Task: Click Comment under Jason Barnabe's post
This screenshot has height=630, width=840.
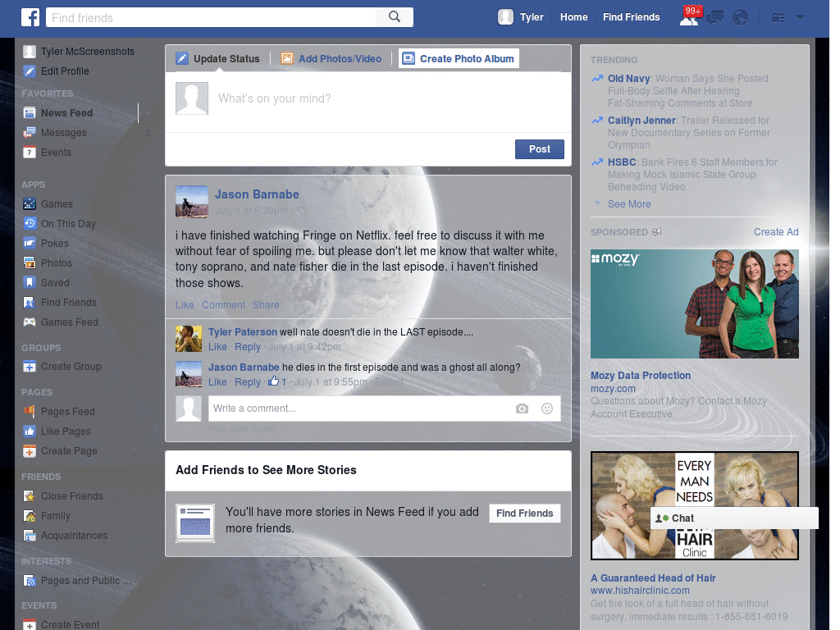Action: [223, 305]
